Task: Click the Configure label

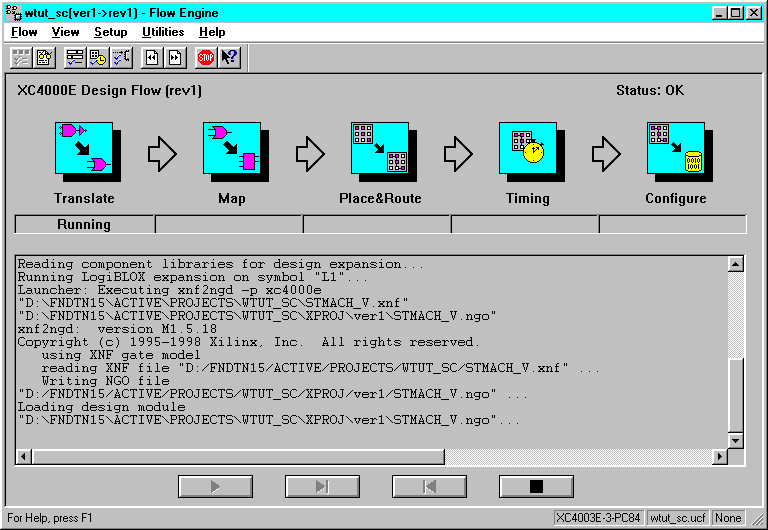Action: [x=675, y=198]
